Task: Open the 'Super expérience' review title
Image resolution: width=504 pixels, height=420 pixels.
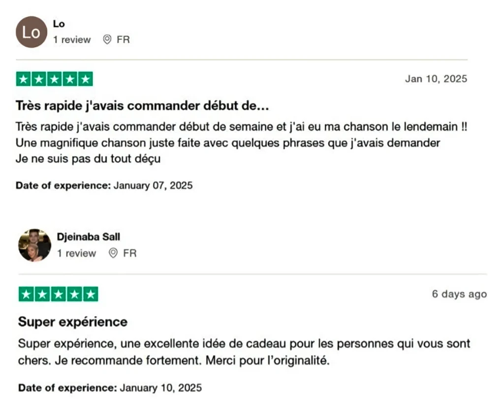Action: tap(73, 322)
